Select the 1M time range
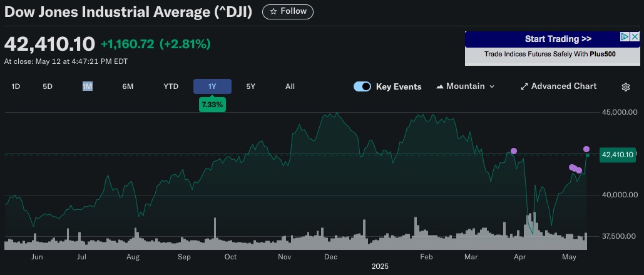Viewport: 644px width, 275px height. point(87,86)
